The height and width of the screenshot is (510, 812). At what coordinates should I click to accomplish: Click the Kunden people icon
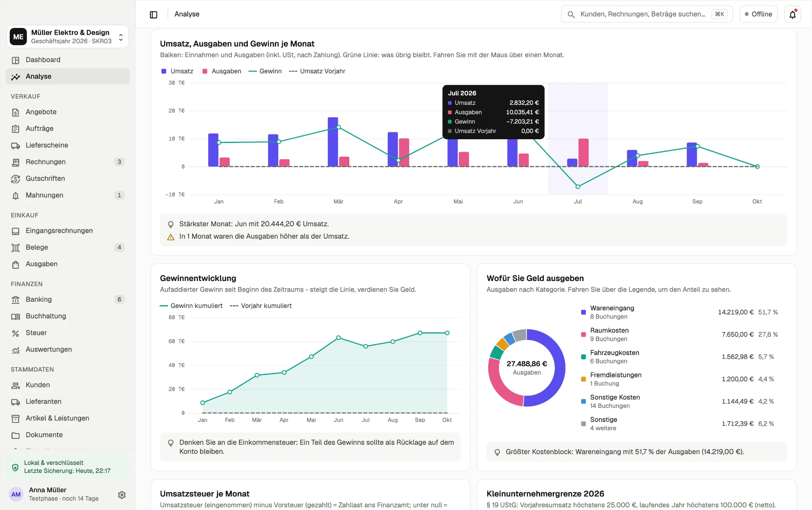pyautogui.click(x=16, y=385)
